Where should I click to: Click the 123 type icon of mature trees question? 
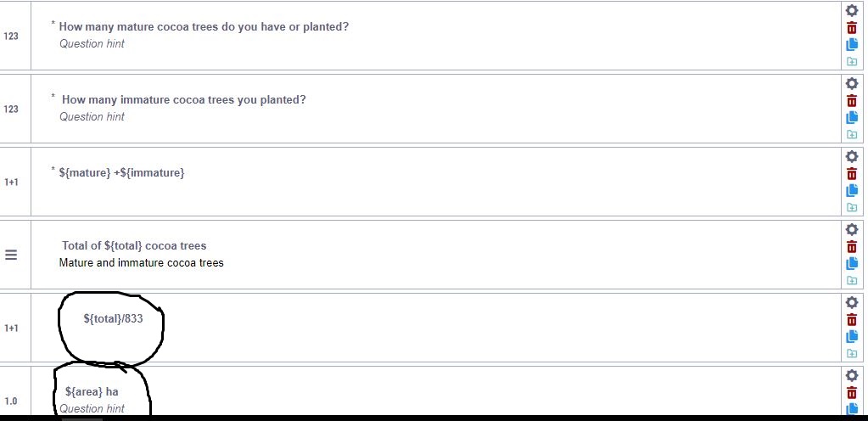12,36
